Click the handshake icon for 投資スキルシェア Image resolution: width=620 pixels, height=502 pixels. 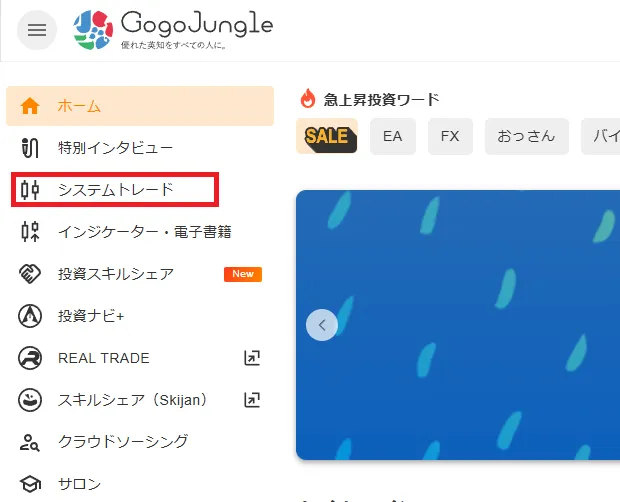coord(30,274)
